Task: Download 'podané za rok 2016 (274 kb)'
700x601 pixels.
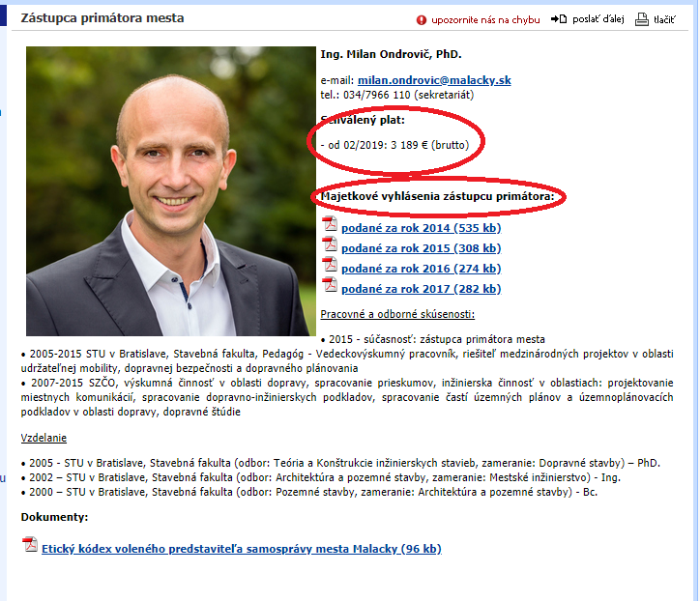Action: tap(421, 269)
